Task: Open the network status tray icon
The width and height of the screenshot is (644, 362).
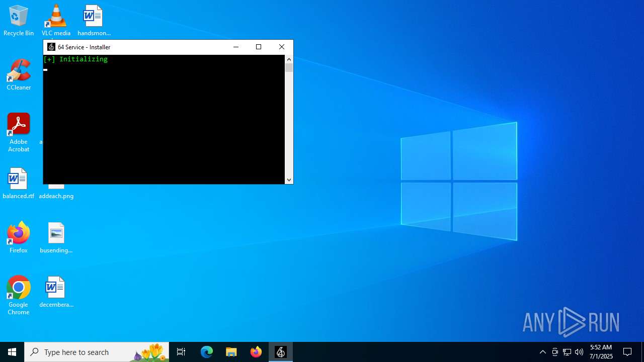Action: (x=567, y=352)
